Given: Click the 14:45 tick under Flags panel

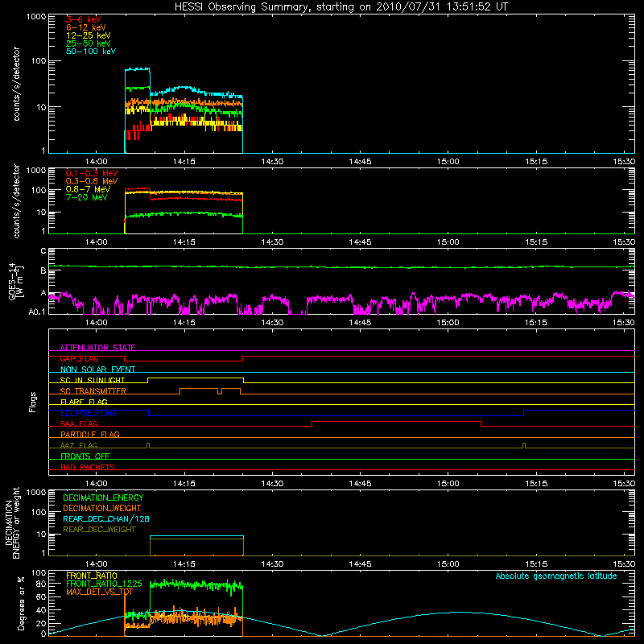Looking at the screenshot, I should 360,484.
